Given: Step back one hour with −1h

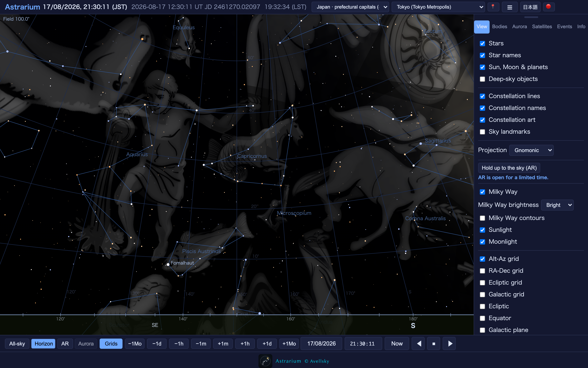Looking at the screenshot, I should [x=179, y=343].
